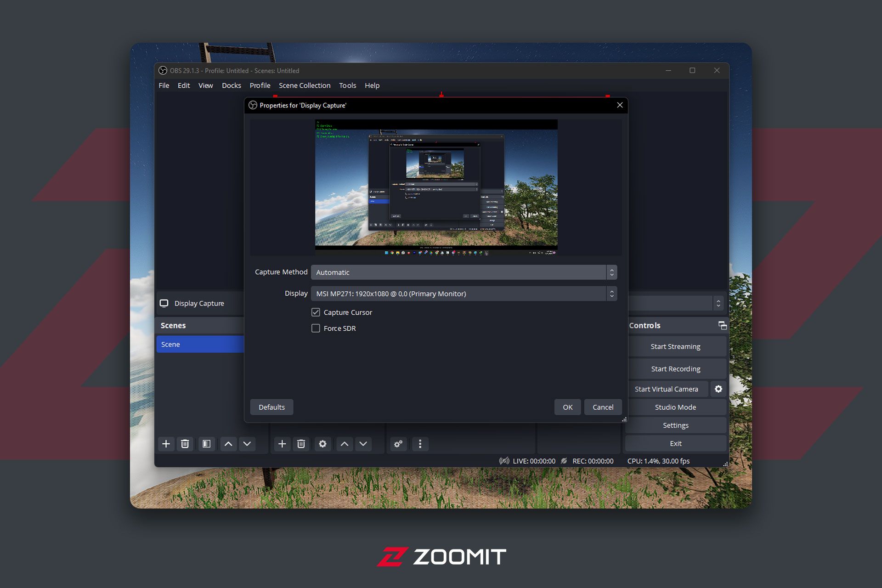Open the Docks menu
Image resolution: width=882 pixels, height=588 pixels.
(231, 85)
